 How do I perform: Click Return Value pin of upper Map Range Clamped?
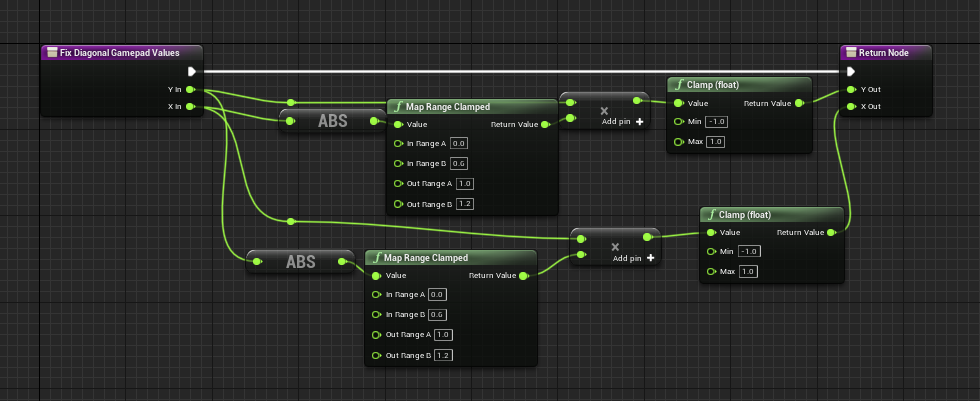(x=545, y=125)
